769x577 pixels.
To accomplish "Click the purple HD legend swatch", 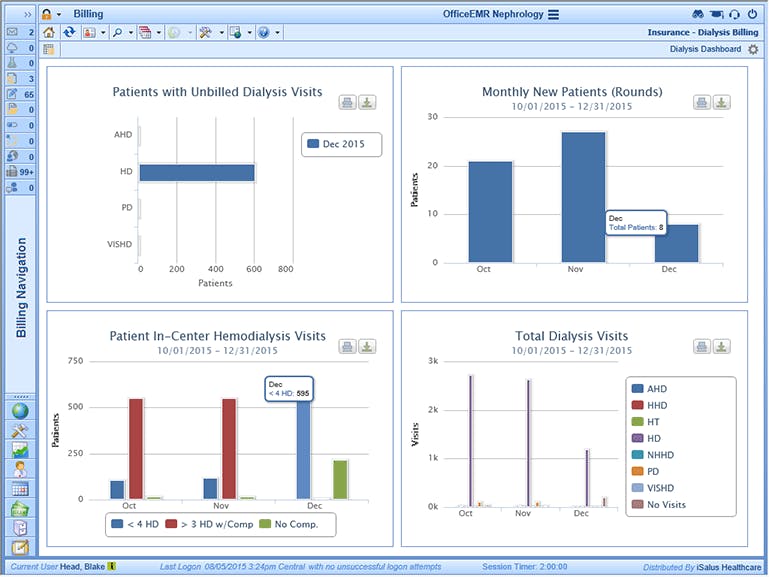I will tap(638, 438).
